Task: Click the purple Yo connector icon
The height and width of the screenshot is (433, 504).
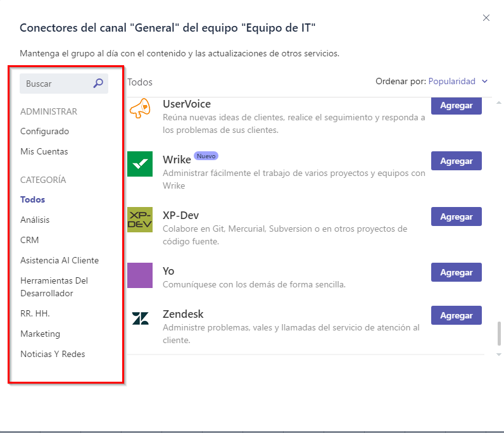Action: click(x=140, y=275)
